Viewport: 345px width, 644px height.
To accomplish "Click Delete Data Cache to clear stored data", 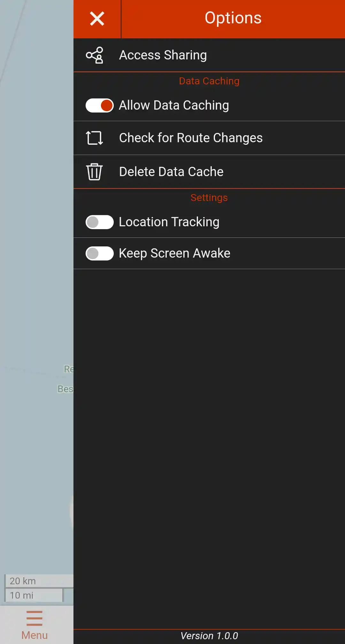I will pos(171,171).
